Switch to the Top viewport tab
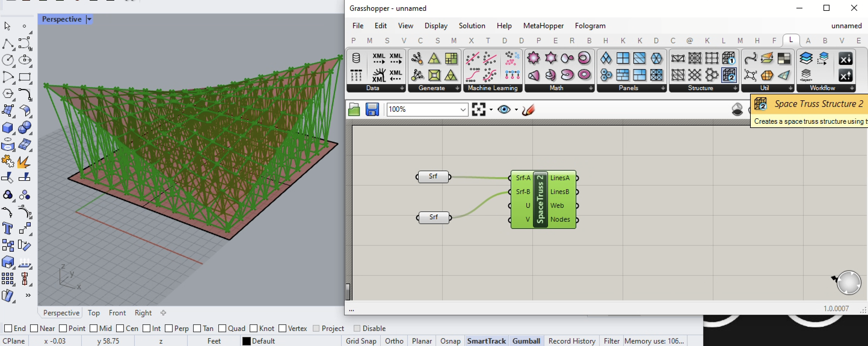 94,313
